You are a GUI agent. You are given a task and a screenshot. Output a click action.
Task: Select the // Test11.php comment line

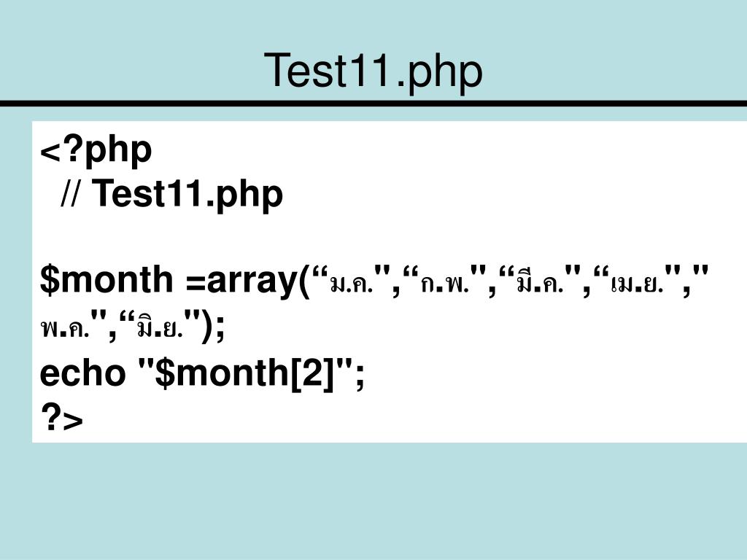point(172,195)
